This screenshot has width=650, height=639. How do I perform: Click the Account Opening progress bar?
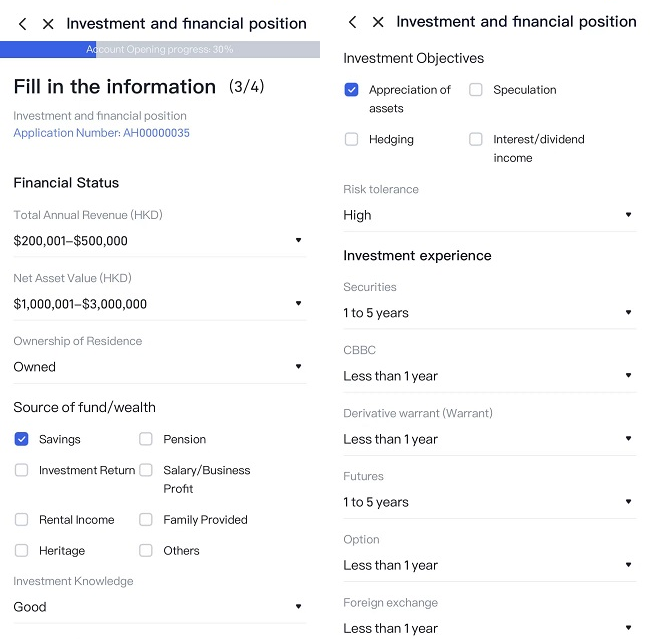pos(160,49)
